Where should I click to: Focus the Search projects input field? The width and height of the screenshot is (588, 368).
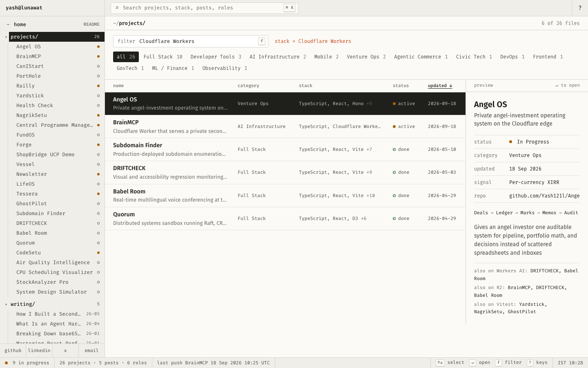[x=204, y=8]
